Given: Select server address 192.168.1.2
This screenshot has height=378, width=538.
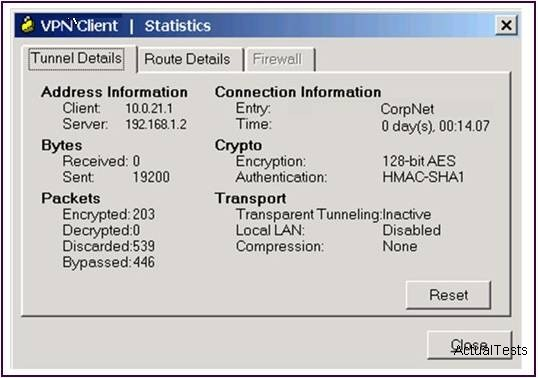Looking at the screenshot, I should (x=156, y=124).
